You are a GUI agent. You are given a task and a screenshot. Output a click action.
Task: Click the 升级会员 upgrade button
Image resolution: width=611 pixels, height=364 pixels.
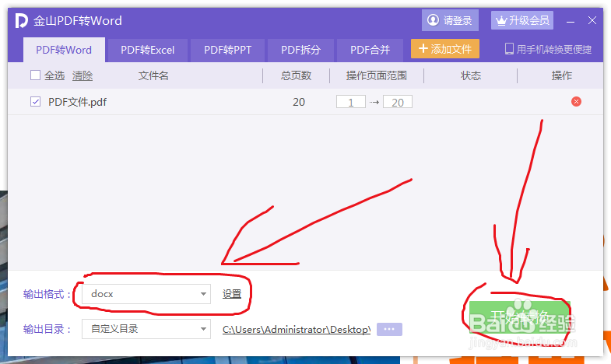tap(522, 20)
